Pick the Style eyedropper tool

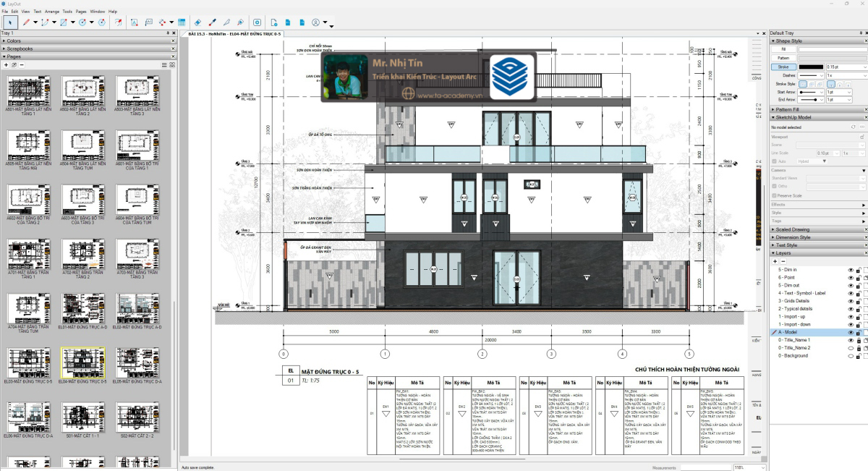pyautogui.click(x=212, y=22)
